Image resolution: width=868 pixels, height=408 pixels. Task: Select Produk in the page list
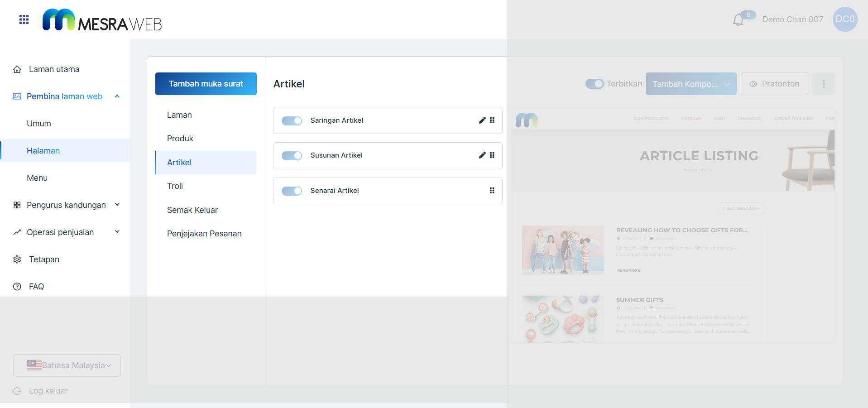180,139
